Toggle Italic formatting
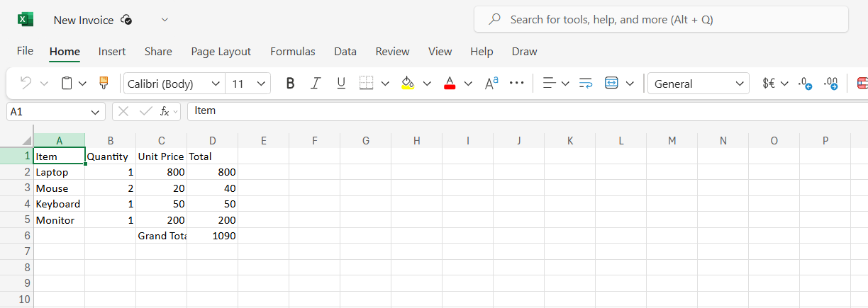The height and width of the screenshot is (308, 868). (x=316, y=84)
